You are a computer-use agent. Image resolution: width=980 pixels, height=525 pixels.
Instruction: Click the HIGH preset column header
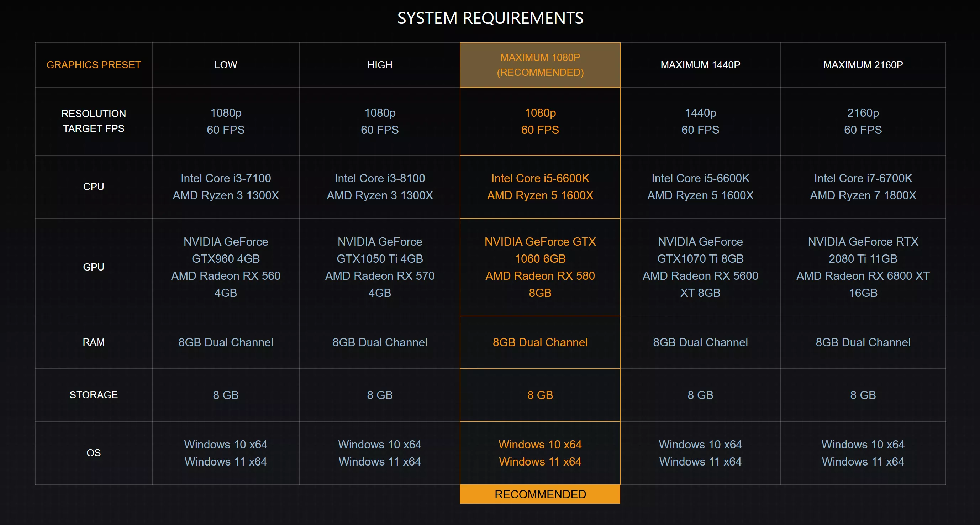(380, 65)
